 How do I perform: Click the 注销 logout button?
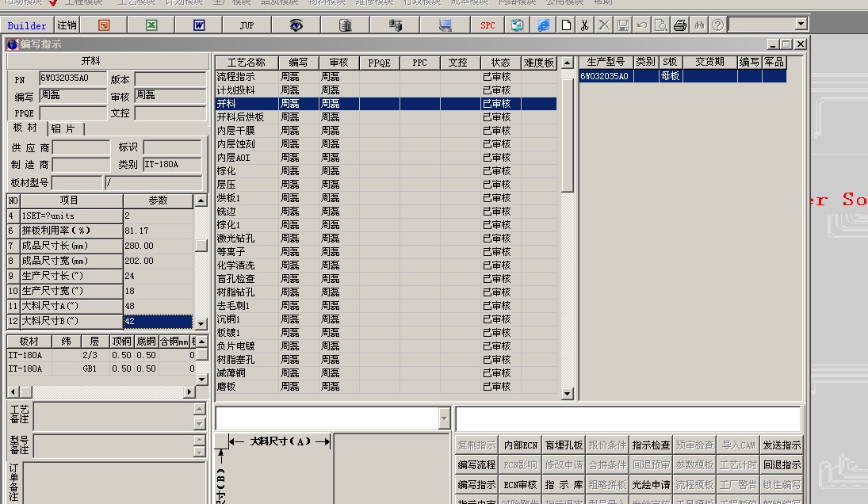tap(67, 25)
